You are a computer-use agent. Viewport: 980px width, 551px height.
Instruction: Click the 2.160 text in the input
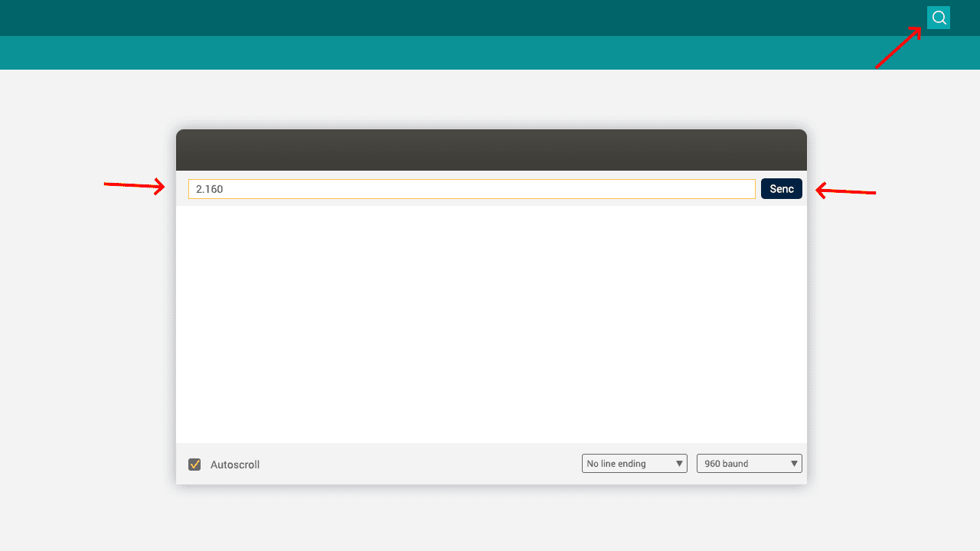tap(209, 189)
